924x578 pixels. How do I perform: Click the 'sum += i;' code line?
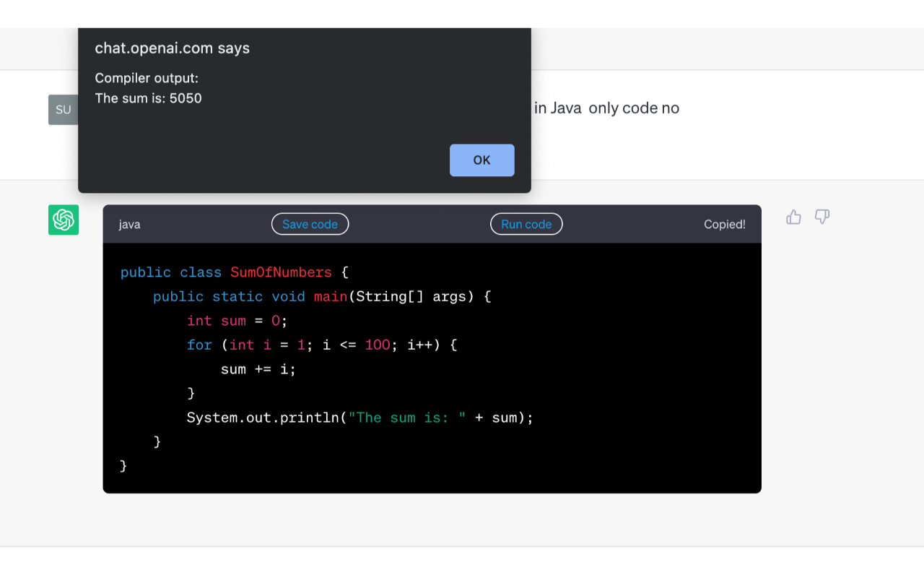point(258,369)
